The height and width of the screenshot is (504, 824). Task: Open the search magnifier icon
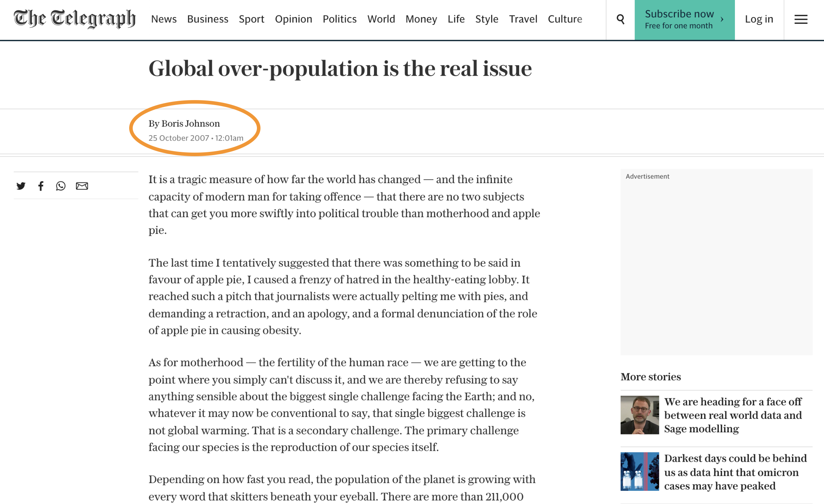(x=620, y=19)
